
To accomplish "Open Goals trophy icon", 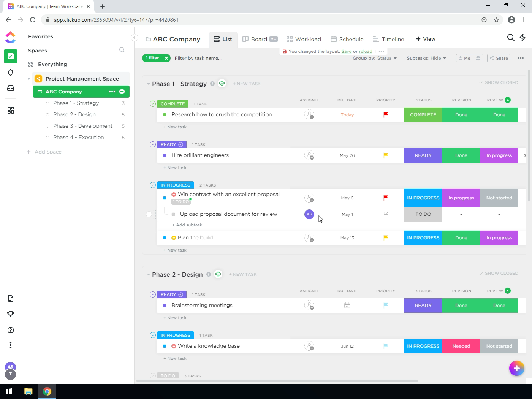I will 11,314.
